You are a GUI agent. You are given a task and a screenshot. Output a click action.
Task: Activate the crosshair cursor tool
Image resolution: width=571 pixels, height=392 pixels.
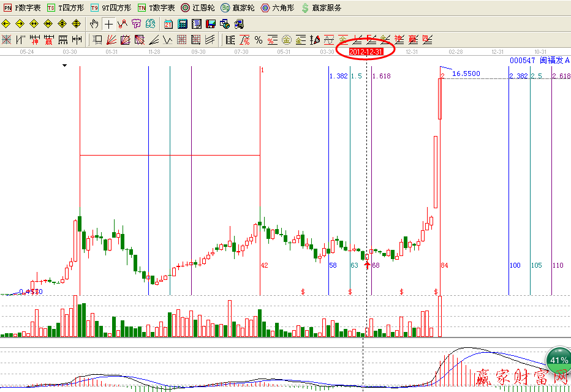coord(108,24)
